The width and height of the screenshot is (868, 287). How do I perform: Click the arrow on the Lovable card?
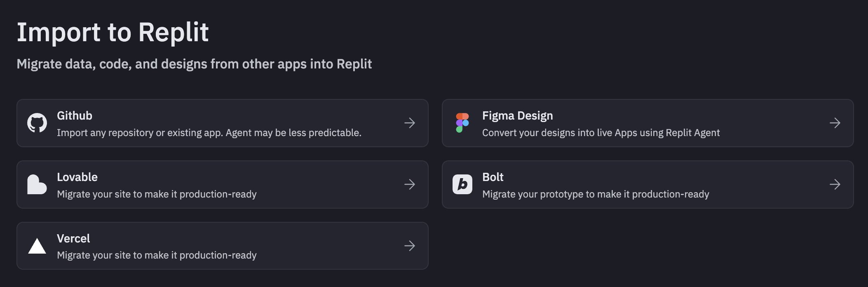pos(410,184)
